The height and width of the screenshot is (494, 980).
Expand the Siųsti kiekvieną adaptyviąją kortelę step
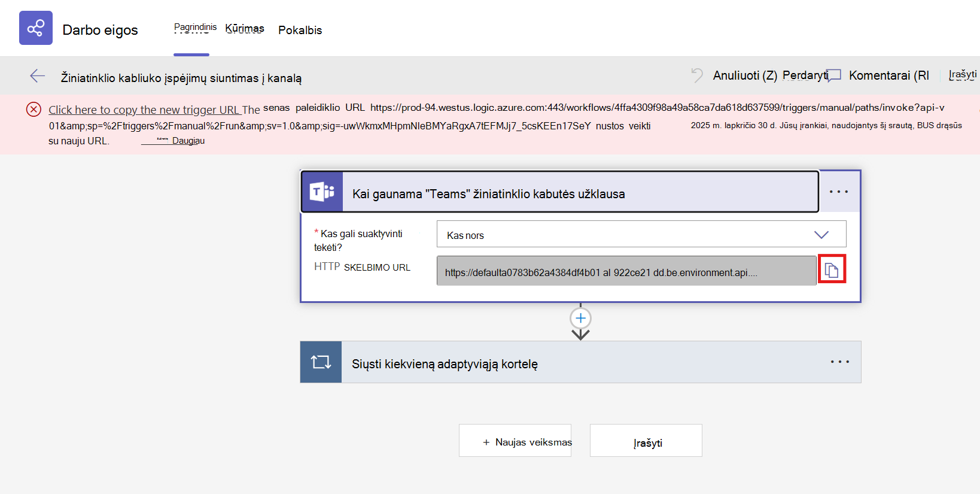coord(580,362)
